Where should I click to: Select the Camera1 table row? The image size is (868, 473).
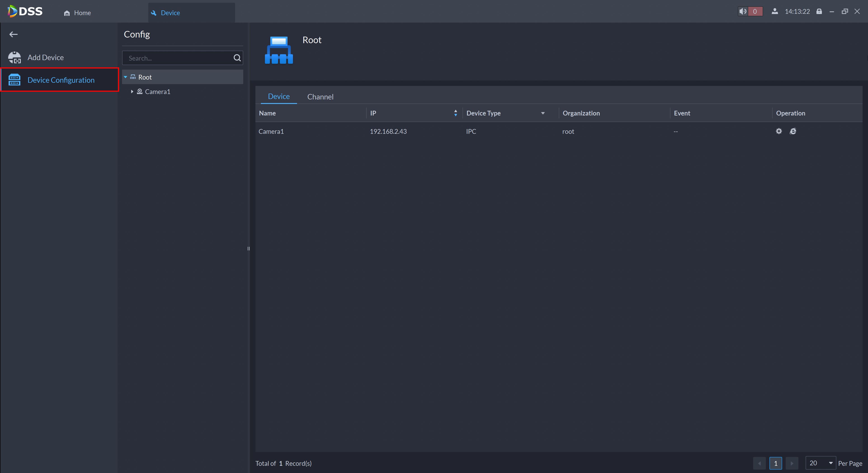[472, 131]
